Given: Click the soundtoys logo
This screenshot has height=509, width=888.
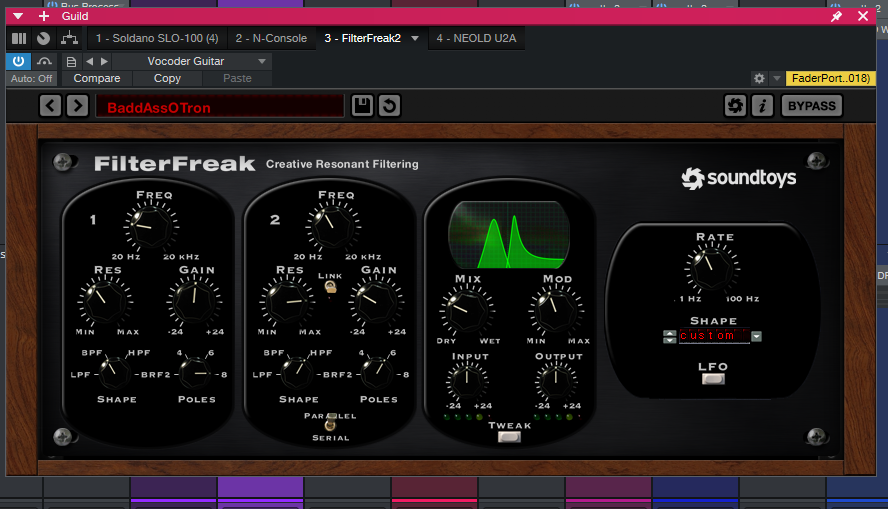Looking at the screenshot, I should [738, 178].
